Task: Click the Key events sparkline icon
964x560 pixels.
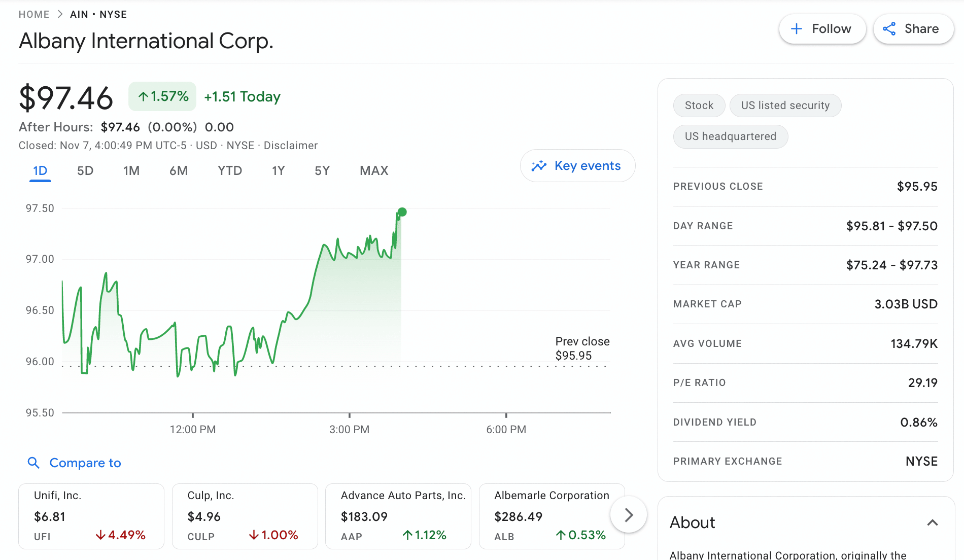Action: coord(539,166)
